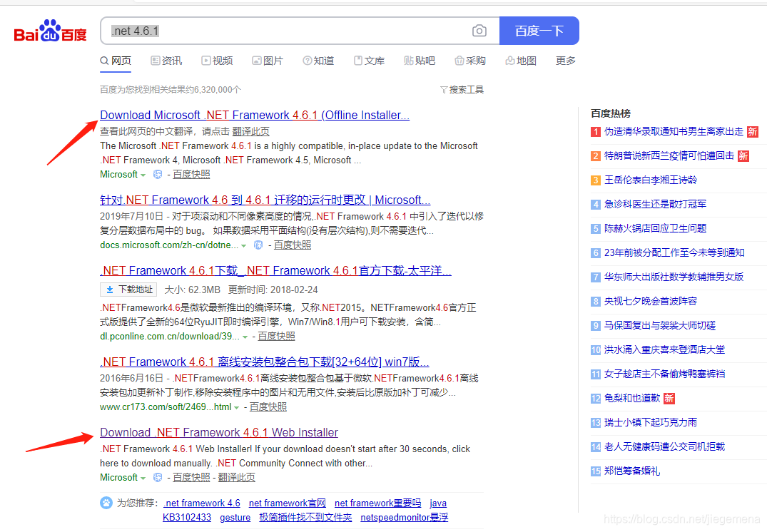This screenshot has height=532, width=767.
Task: Open the 贴吧 tab
Action: point(420,61)
